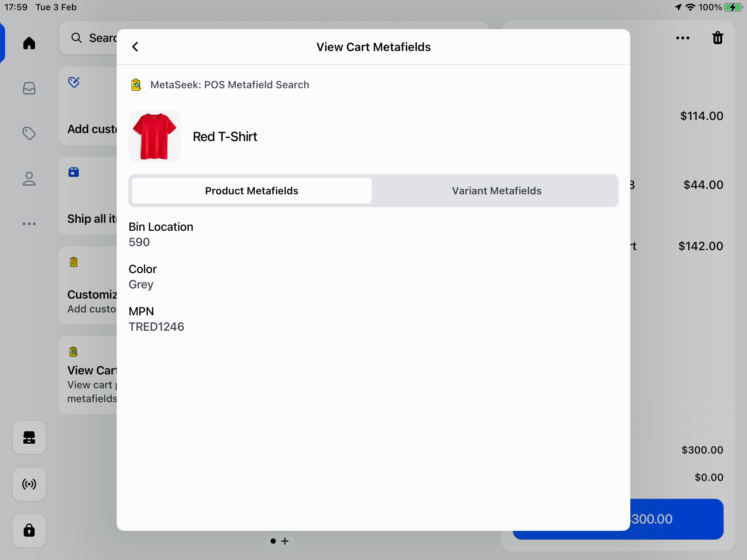Open the Home sidebar icon
747x560 pixels.
tap(29, 43)
